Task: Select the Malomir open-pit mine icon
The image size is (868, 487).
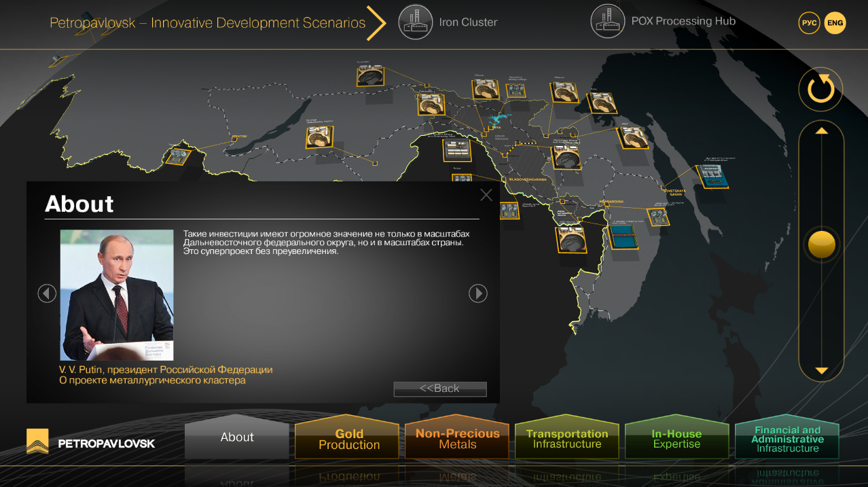Action: [x=564, y=92]
